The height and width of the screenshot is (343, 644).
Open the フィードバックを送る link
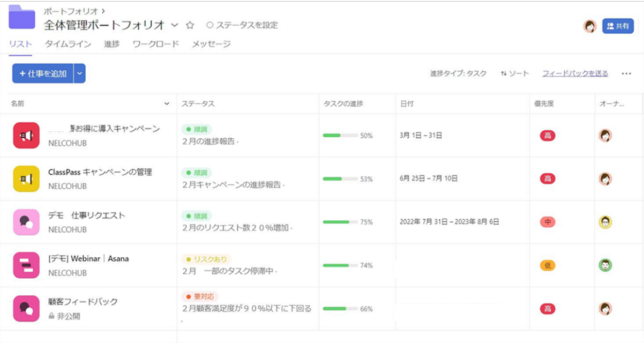575,74
